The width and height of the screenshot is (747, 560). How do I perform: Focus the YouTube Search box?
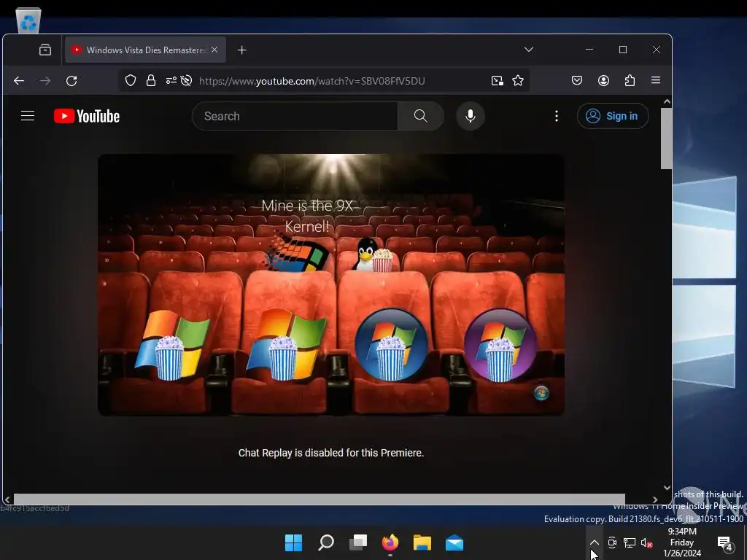tap(295, 116)
